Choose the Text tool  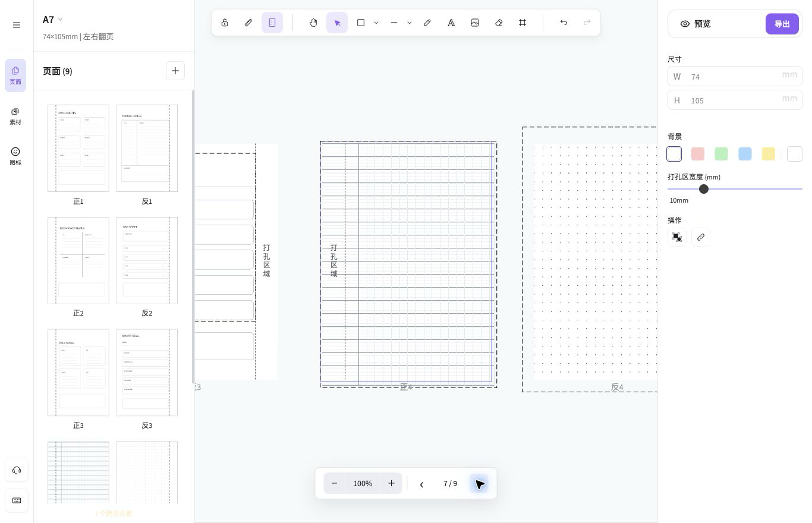[x=451, y=23]
